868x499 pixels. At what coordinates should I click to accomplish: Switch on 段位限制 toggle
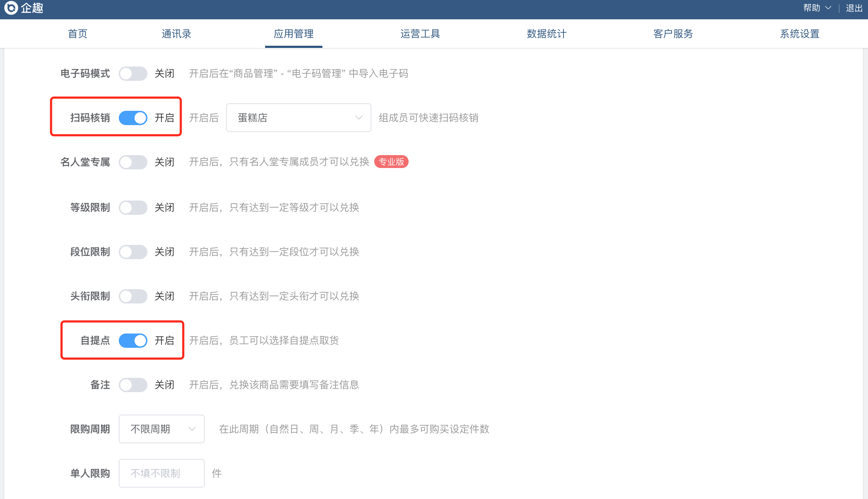pyautogui.click(x=133, y=252)
